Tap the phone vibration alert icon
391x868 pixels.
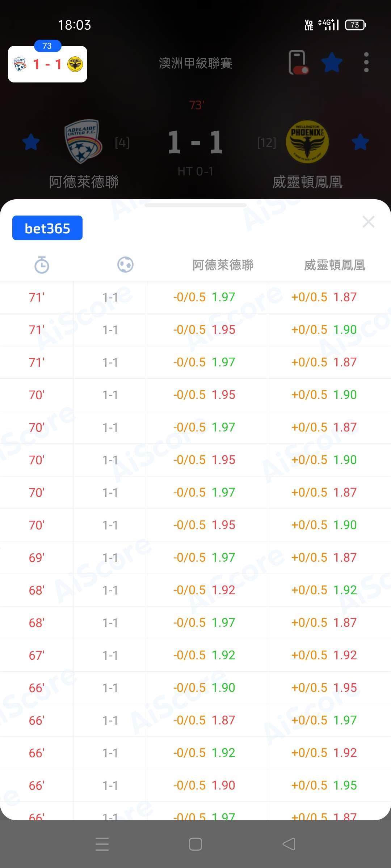[298, 63]
